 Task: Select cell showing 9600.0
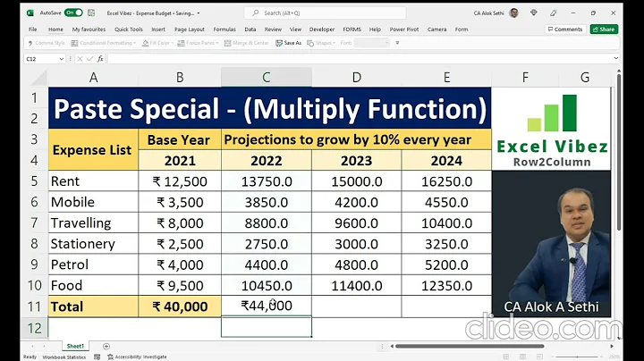(357, 222)
